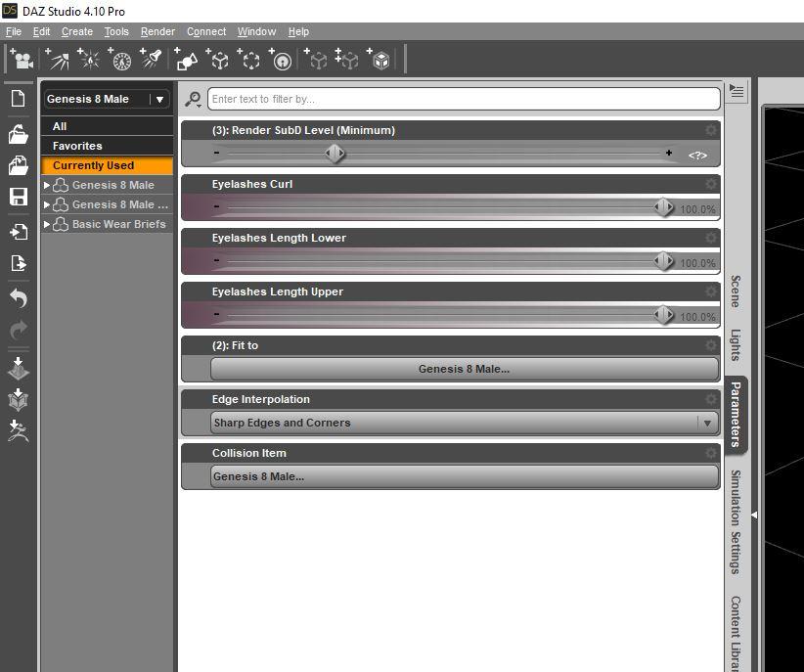Image resolution: width=804 pixels, height=672 pixels.
Task: Switch to the Lights tab
Action: (736, 344)
